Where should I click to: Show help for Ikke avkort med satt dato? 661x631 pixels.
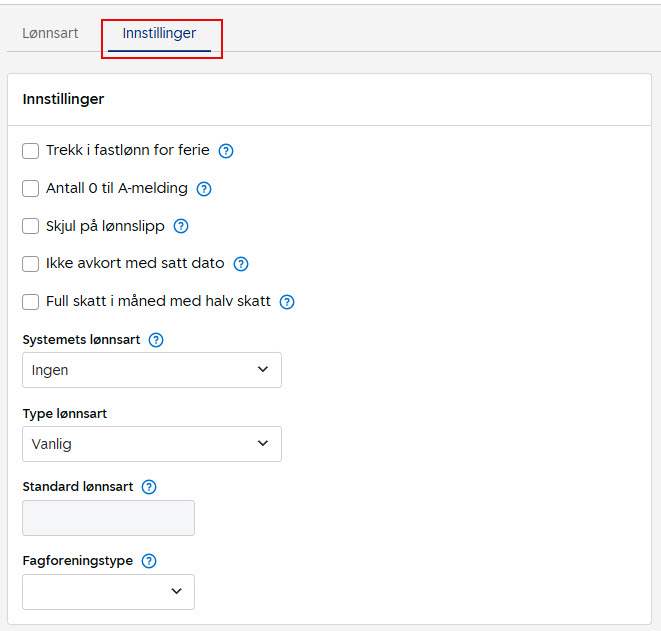240,264
